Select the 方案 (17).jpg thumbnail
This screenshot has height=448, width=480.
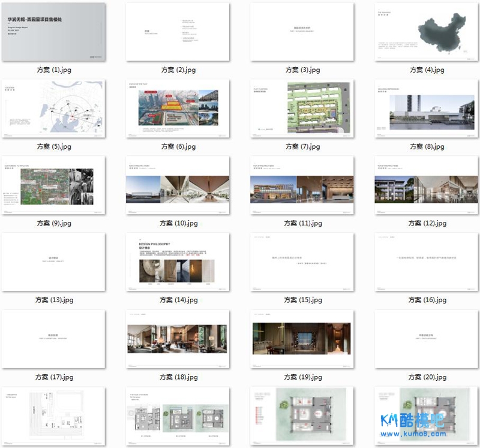[53, 339]
